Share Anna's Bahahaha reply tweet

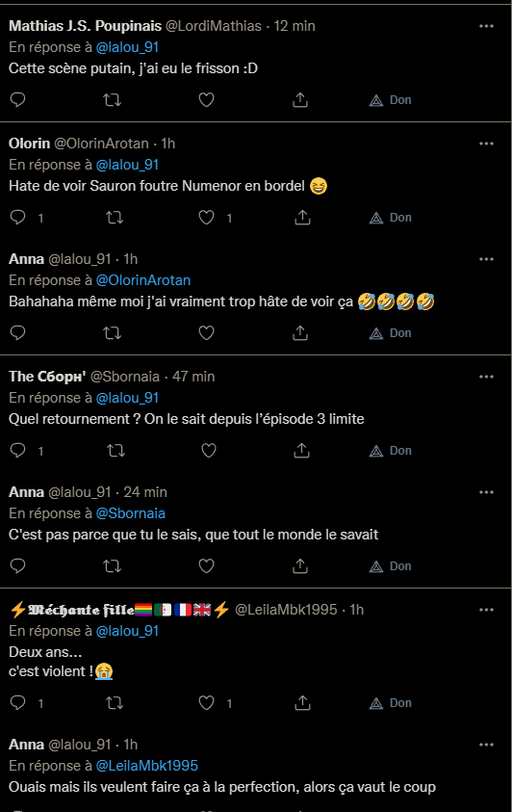pos(300,333)
